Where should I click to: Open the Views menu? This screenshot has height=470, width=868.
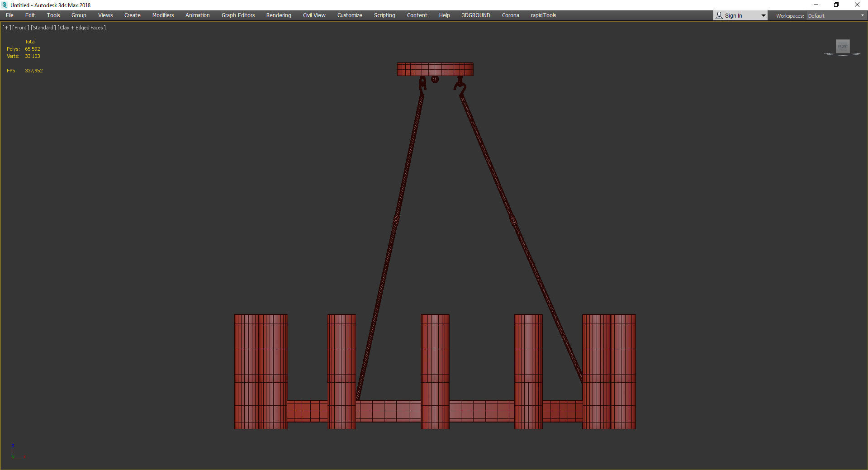pos(105,15)
